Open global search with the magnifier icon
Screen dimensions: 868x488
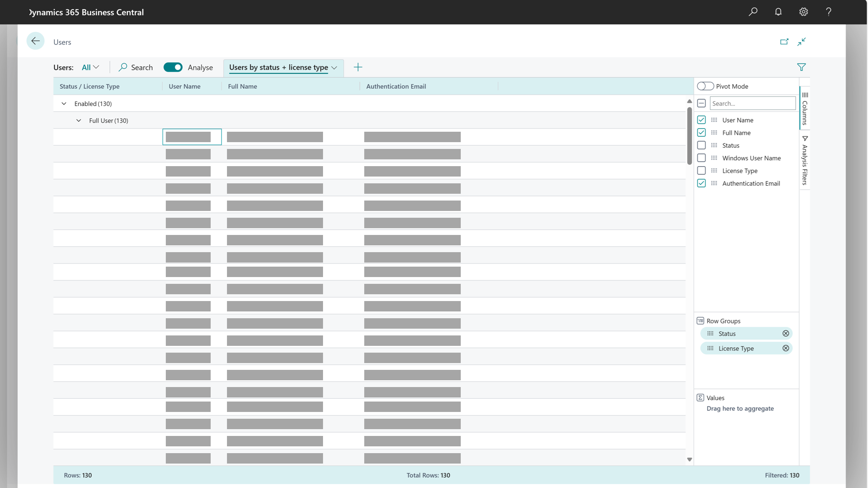click(x=753, y=12)
